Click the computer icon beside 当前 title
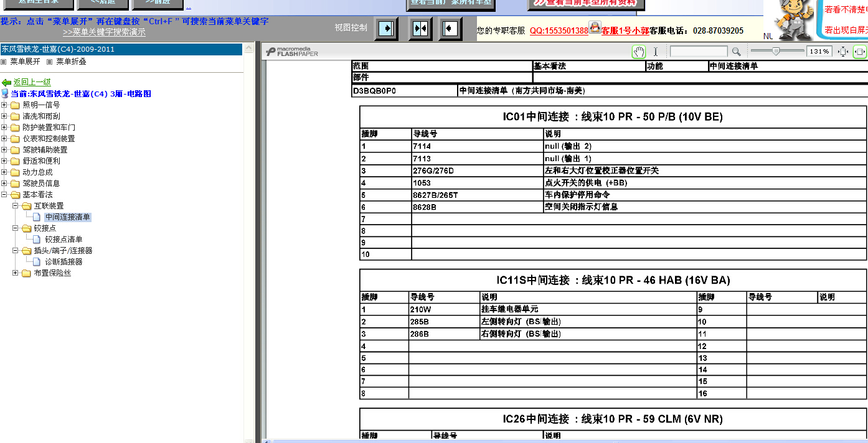This screenshot has height=443, width=868. [5, 94]
